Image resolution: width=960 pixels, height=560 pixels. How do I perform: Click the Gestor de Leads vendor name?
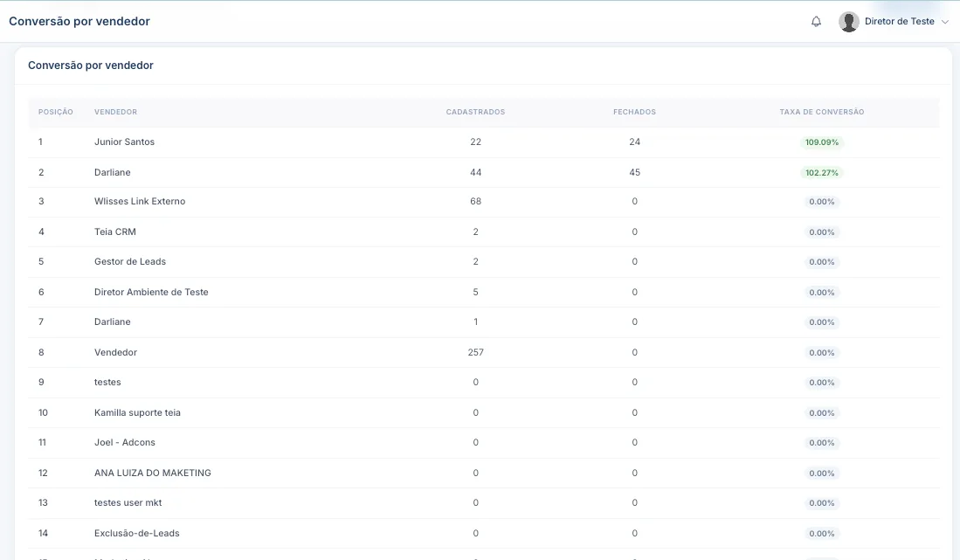pos(130,262)
